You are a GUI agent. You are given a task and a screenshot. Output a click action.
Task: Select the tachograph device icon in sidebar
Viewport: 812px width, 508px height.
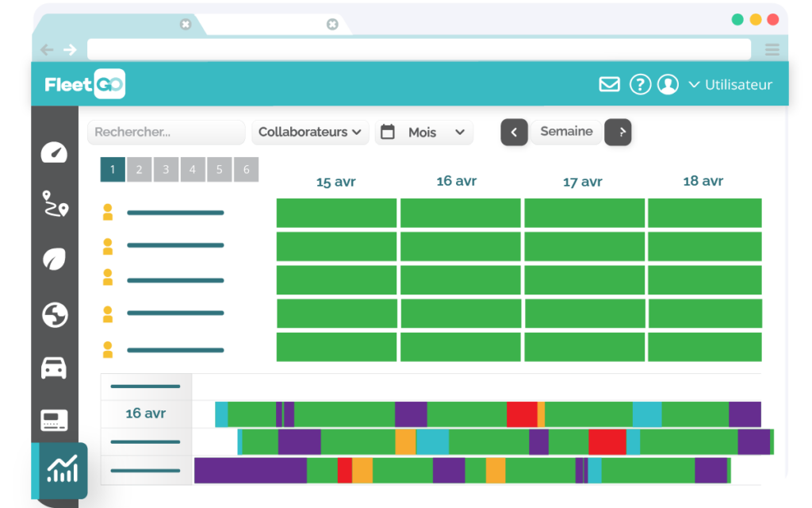pyautogui.click(x=55, y=421)
